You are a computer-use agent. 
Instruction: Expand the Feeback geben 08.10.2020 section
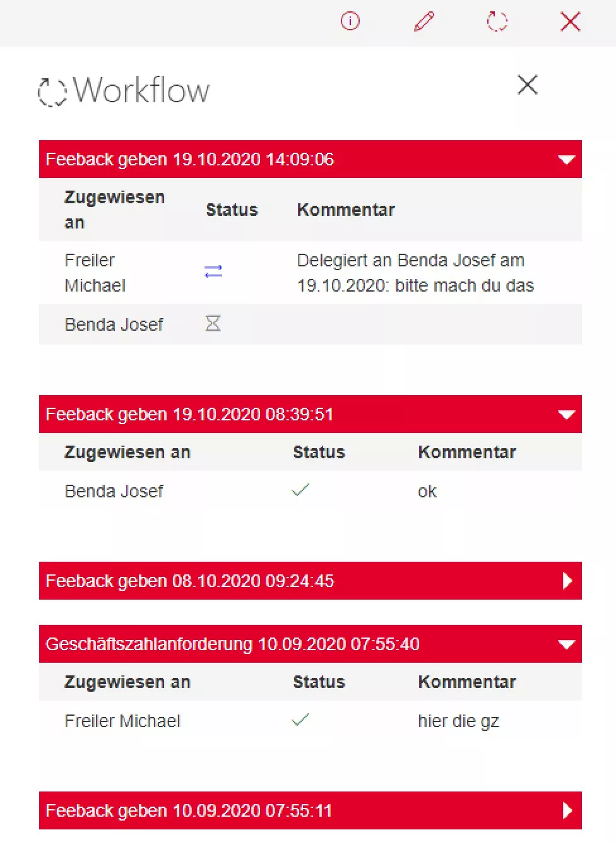click(567, 581)
